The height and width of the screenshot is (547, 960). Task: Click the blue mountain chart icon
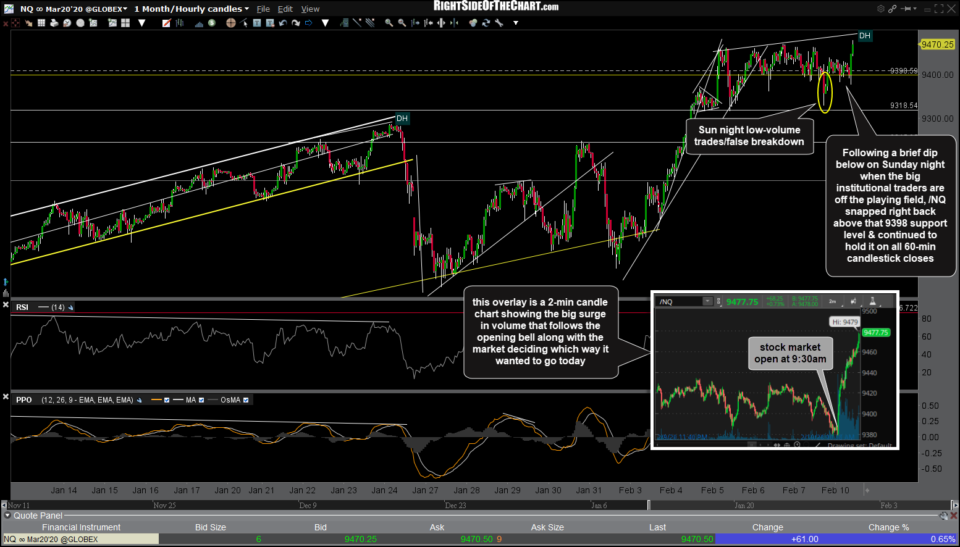pyautogui.click(x=199, y=23)
